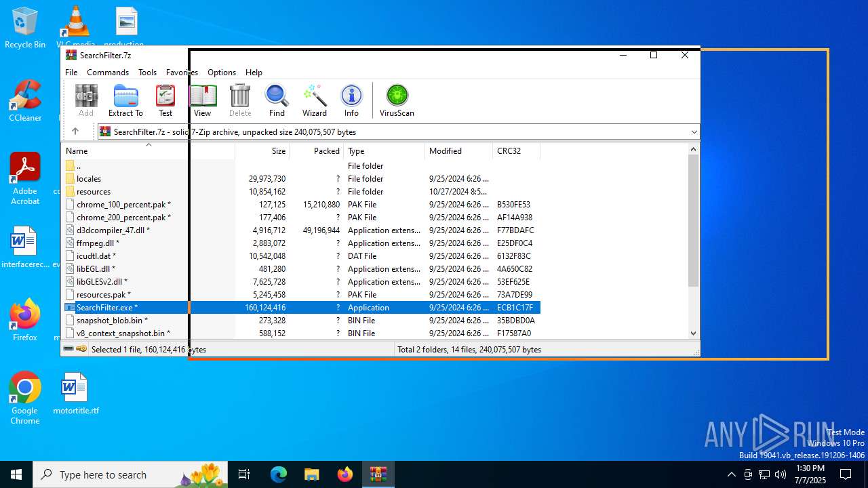This screenshot has height=488, width=868.
Task: Open the View toolbar icon
Action: pos(202,100)
